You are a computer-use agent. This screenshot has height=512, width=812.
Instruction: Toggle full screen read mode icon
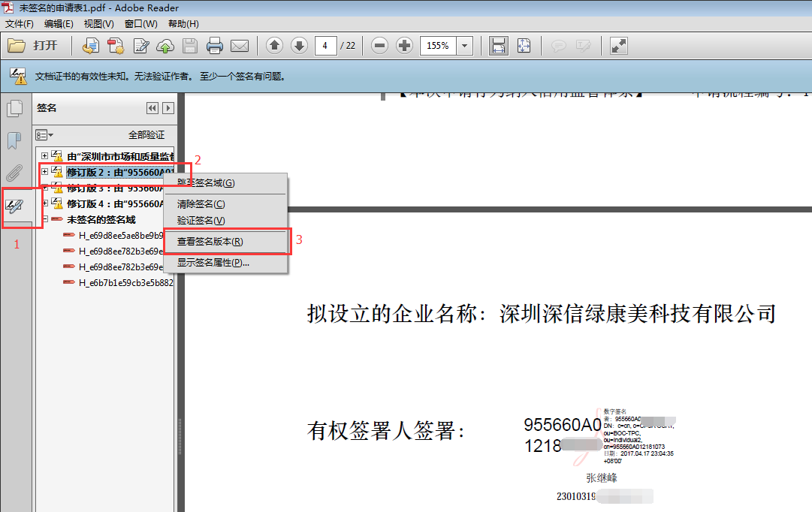[x=619, y=46]
